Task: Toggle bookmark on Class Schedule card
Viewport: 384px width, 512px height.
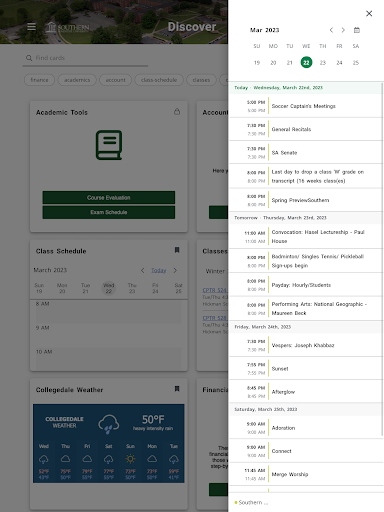Action: click(177, 250)
